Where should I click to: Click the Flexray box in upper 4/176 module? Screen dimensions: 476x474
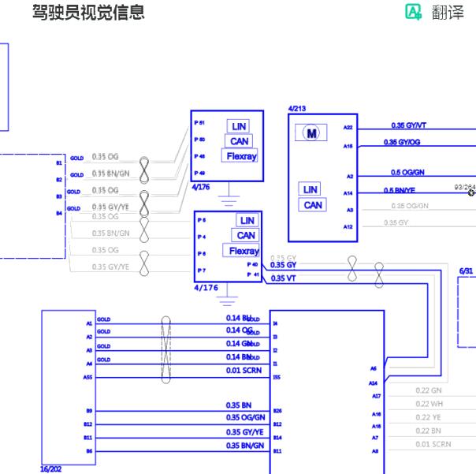click(240, 155)
